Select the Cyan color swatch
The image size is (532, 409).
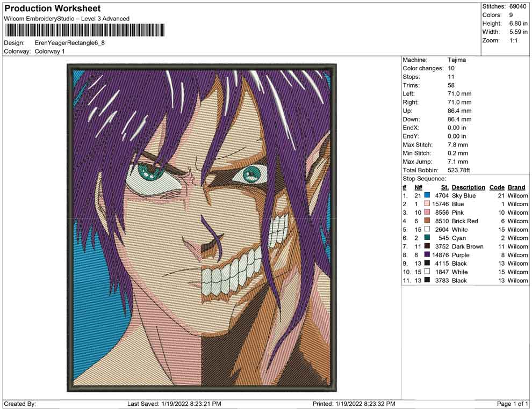(x=427, y=238)
